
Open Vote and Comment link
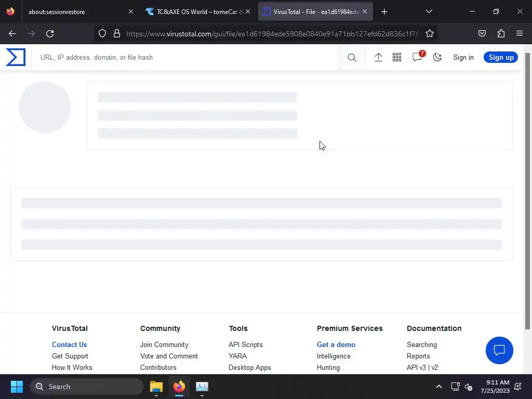(x=169, y=356)
